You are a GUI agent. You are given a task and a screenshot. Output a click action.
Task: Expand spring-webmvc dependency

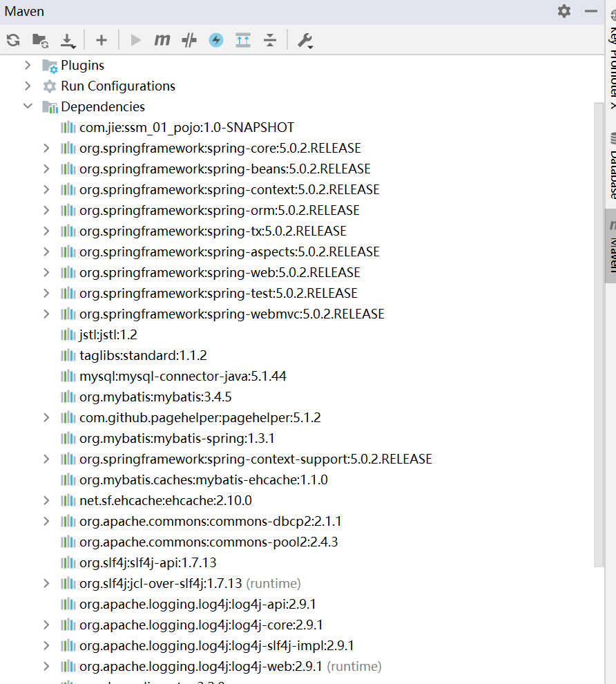[47, 314]
